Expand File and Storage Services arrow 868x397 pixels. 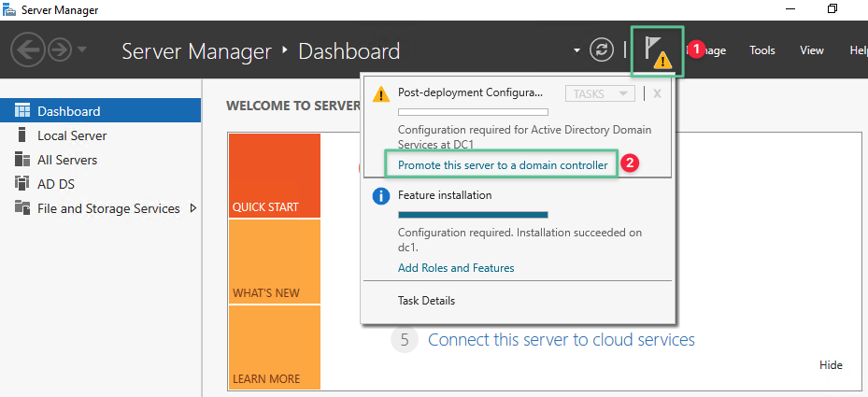point(193,208)
